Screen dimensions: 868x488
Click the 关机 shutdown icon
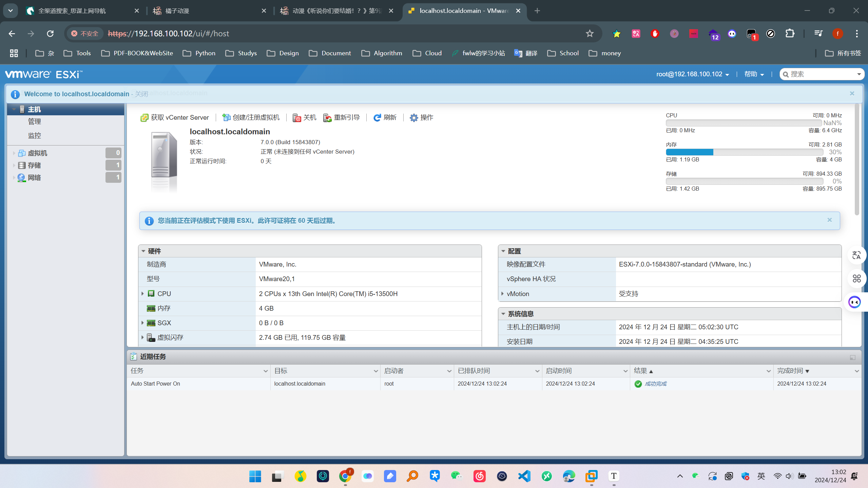point(297,118)
